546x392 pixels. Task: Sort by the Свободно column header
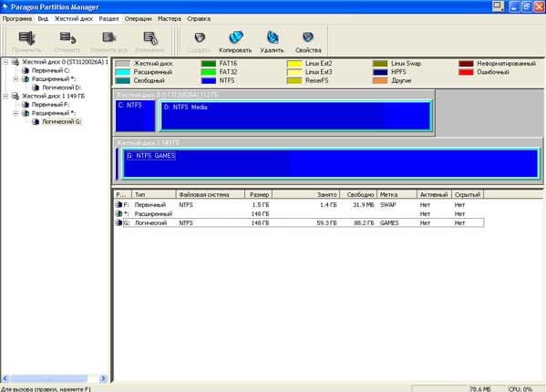358,194
